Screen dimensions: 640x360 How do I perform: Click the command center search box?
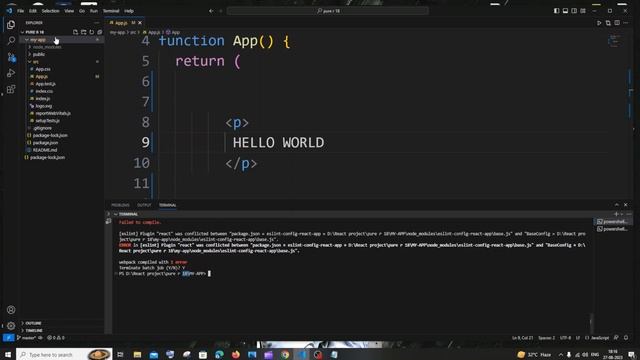328,11
